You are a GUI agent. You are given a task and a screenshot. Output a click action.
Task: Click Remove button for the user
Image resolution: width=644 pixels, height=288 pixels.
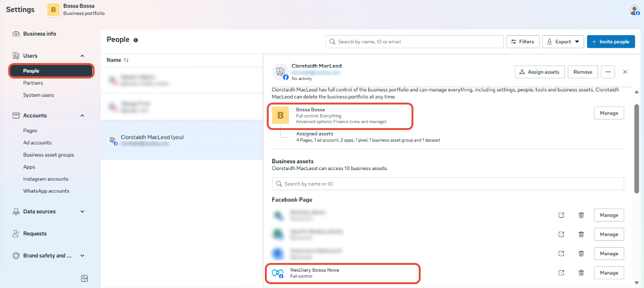coord(583,72)
